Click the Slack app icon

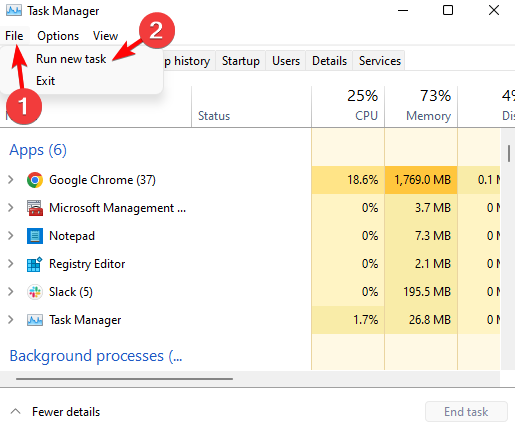[x=35, y=292]
